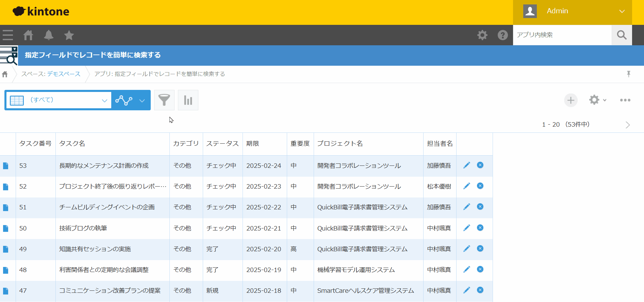Image resolution: width=644 pixels, height=302 pixels.
Task: Open the help question mark icon
Action: point(502,35)
